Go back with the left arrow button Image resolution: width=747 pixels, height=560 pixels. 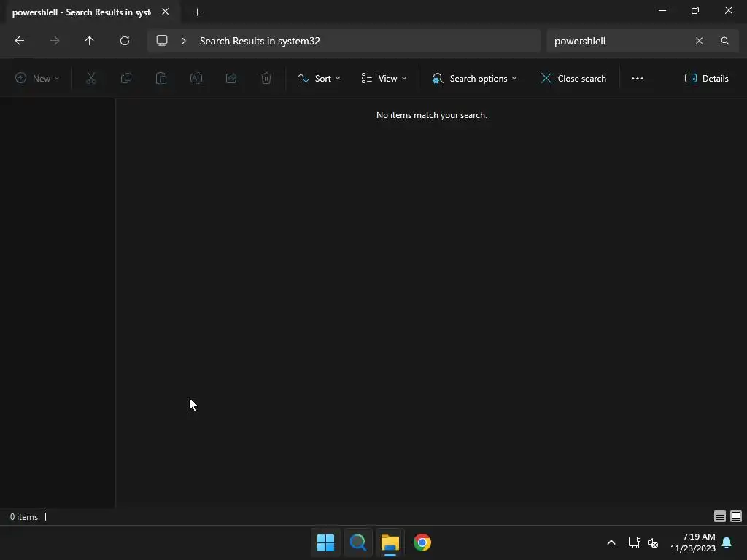[20, 41]
